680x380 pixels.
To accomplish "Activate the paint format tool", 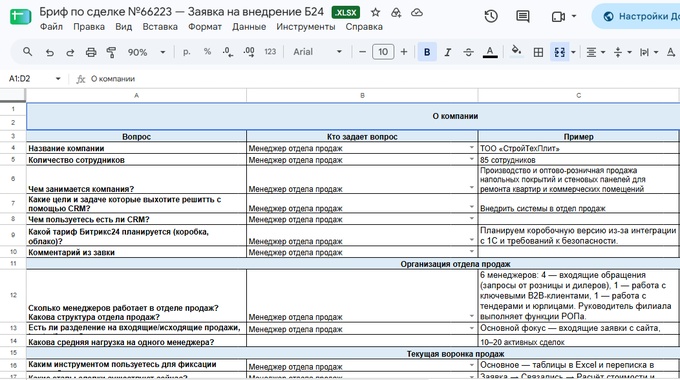I will (x=111, y=52).
